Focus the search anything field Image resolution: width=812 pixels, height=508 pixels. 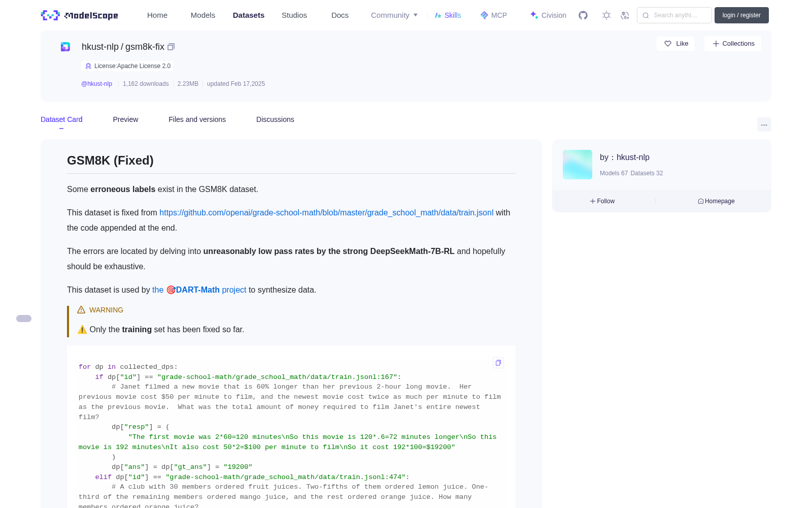click(x=674, y=15)
